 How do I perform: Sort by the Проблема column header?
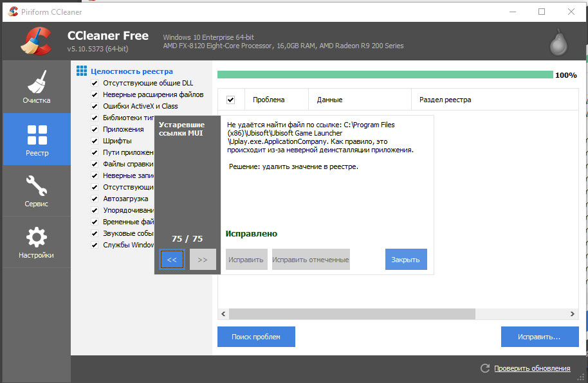click(x=277, y=100)
